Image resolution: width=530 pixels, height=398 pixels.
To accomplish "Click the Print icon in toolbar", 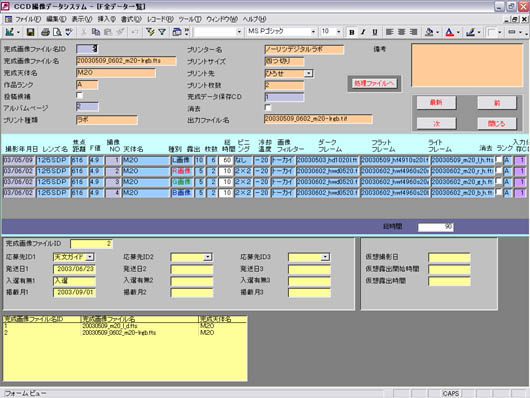I will tap(45, 32).
